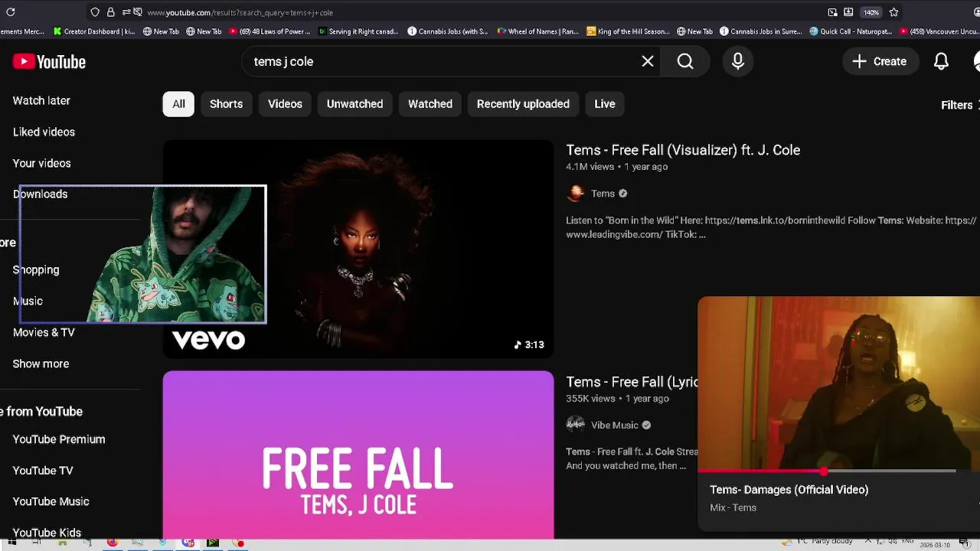Seek on the miniplayer red progress bar
The height and width of the screenshot is (551, 980).
827,471
